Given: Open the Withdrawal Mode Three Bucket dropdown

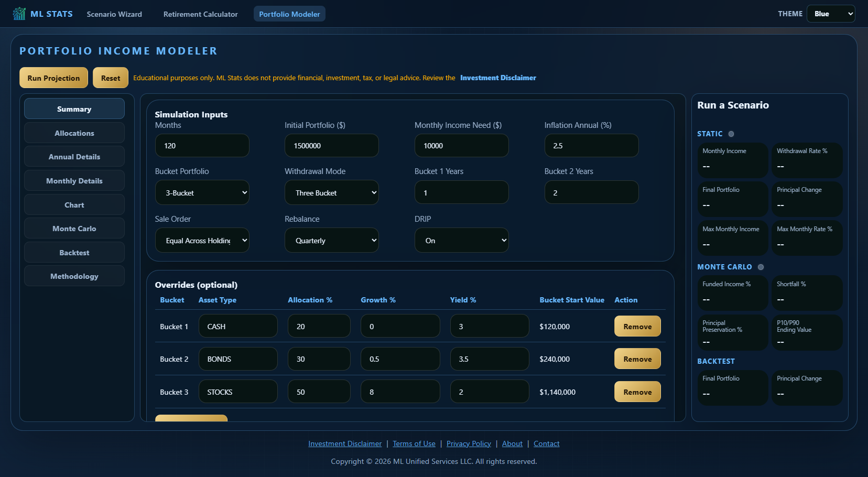Looking at the screenshot, I should tap(332, 193).
